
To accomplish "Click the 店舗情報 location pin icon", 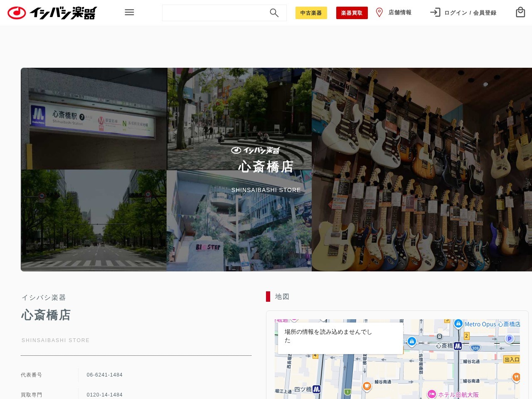I will pyautogui.click(x=379, y=12).
